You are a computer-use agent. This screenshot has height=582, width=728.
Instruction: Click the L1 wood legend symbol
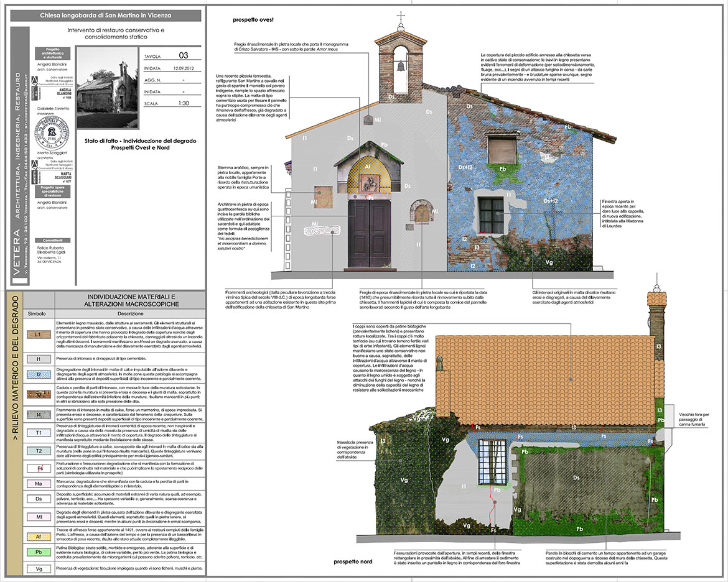point(38,335)
